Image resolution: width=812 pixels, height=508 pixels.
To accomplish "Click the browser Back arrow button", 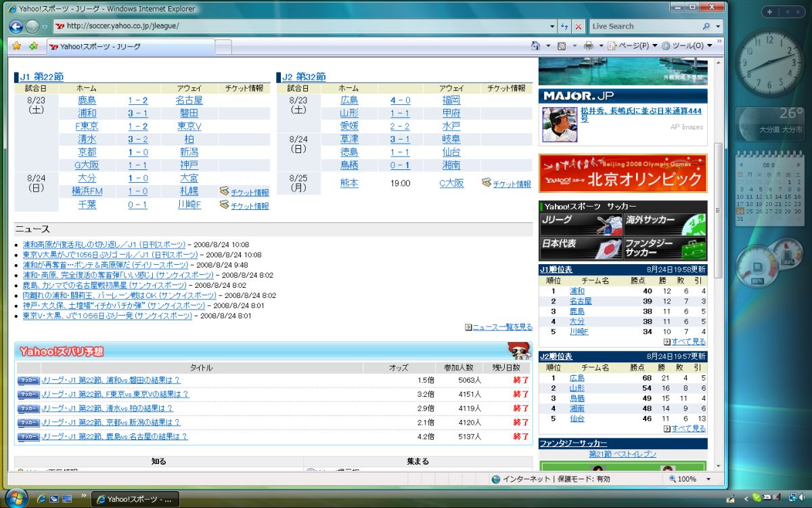I will [x=16, y=26].
